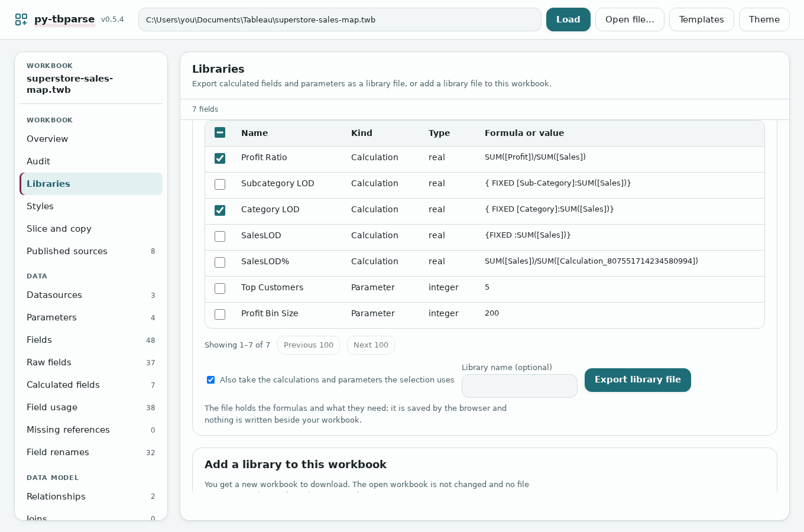Check the Subcategory LOD checkbox
The image size is (804, 532).
(x=220, y=184)
